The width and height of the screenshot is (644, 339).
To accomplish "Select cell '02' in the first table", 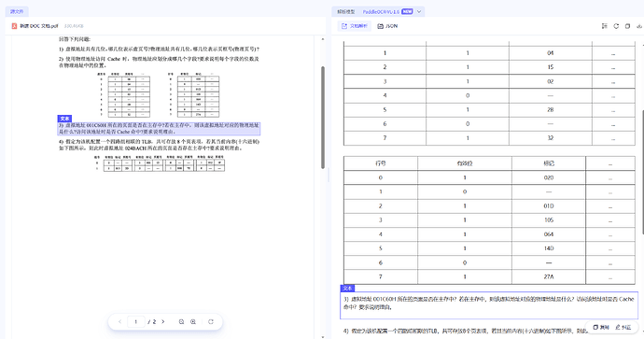I will (x=551, y=81).
